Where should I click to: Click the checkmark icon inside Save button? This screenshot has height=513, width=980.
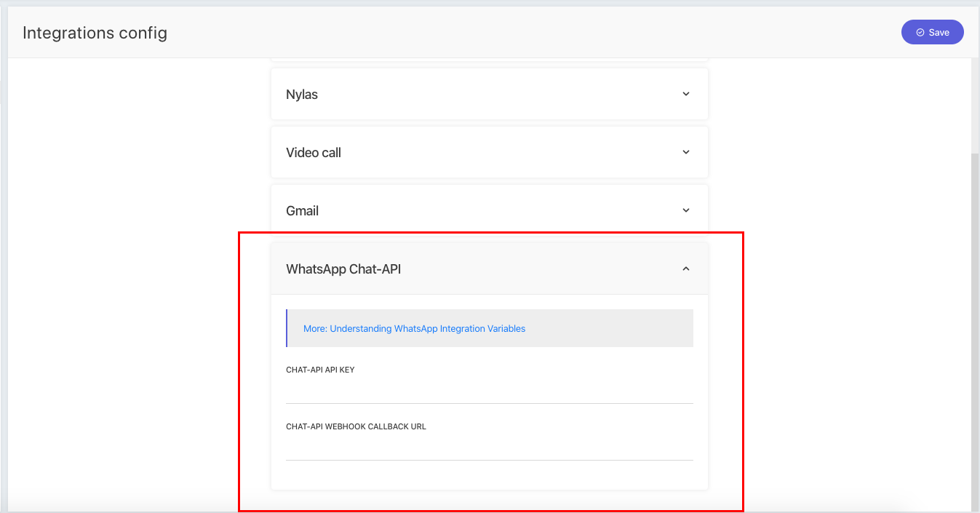(920, 33)
